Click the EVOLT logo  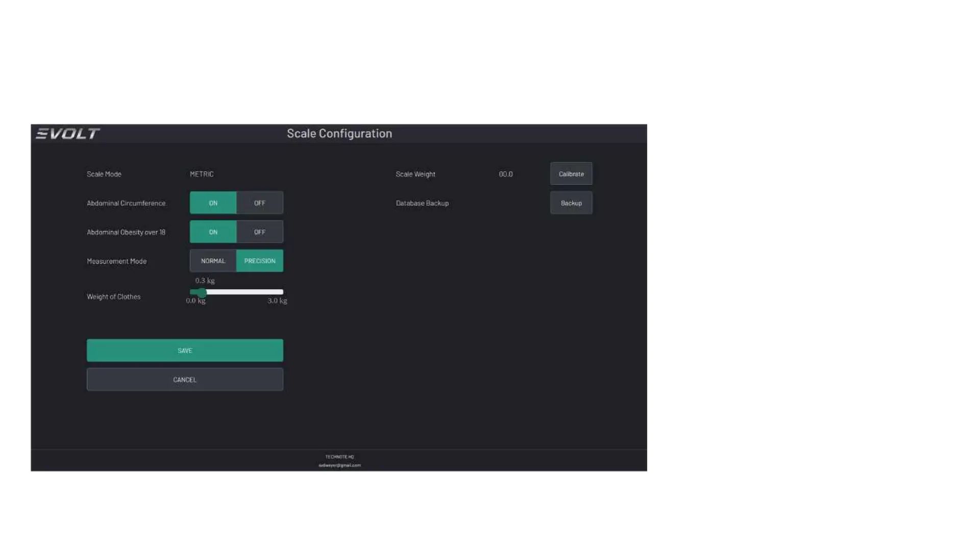tap(67, 134)
